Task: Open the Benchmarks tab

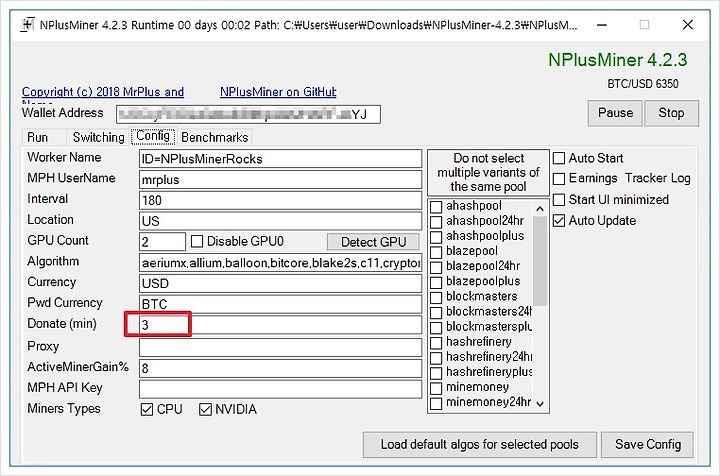Action: pos(214,137)
